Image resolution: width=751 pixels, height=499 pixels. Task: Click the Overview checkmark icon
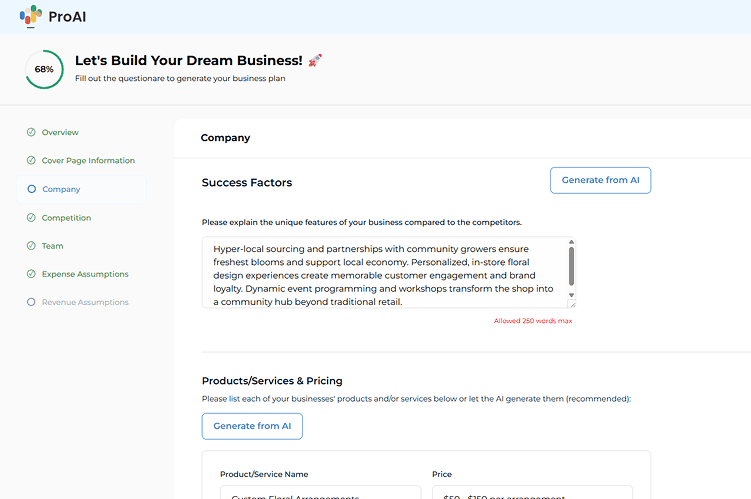click(31, 132)
